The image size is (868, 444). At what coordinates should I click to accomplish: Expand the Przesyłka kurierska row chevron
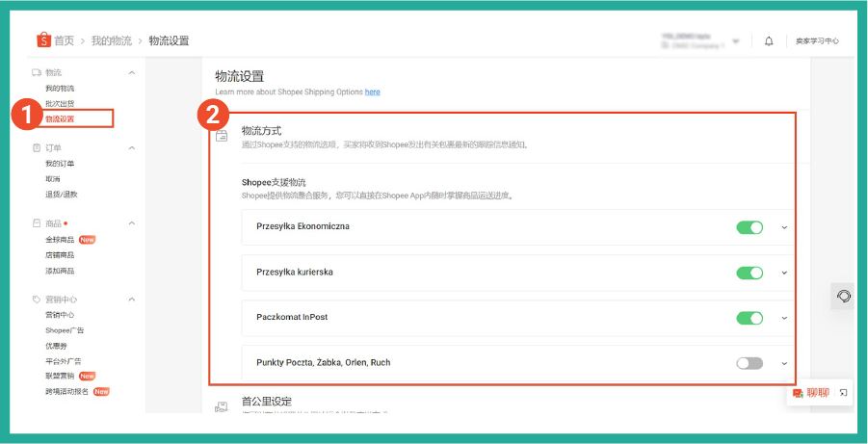point(784,273)
